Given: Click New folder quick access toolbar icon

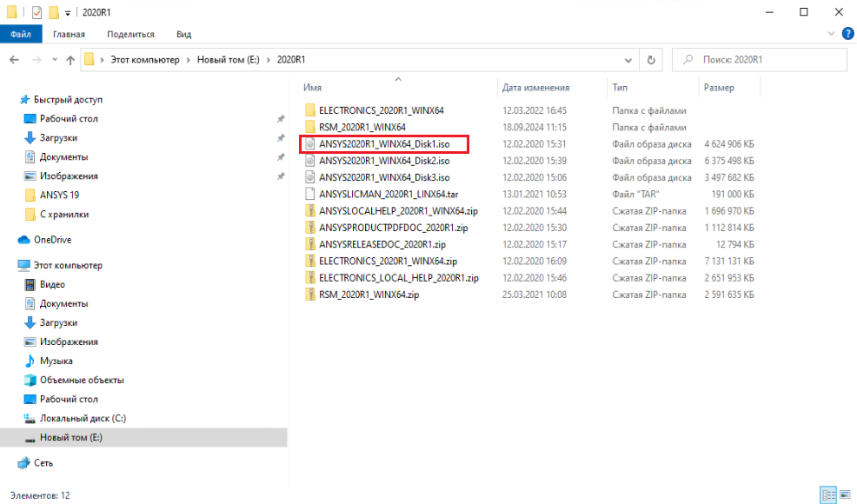Looking at the screenshot, I should (x=54, y=12).
